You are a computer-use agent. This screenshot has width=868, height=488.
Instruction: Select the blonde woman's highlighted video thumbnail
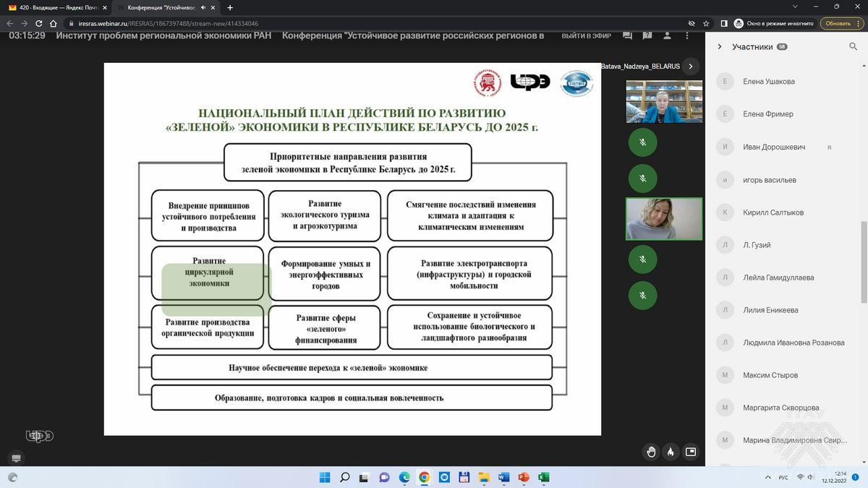pyautogui.click(x=664, y=218)
